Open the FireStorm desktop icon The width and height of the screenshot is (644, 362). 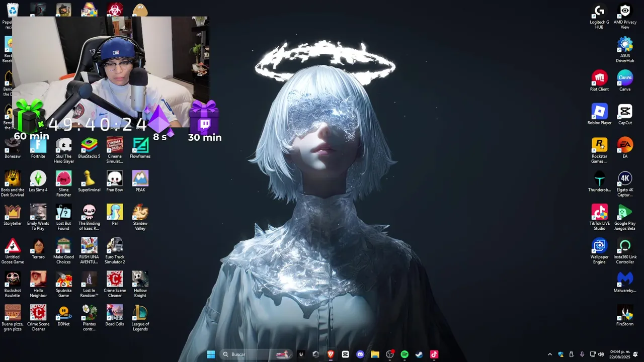point(625,316)
